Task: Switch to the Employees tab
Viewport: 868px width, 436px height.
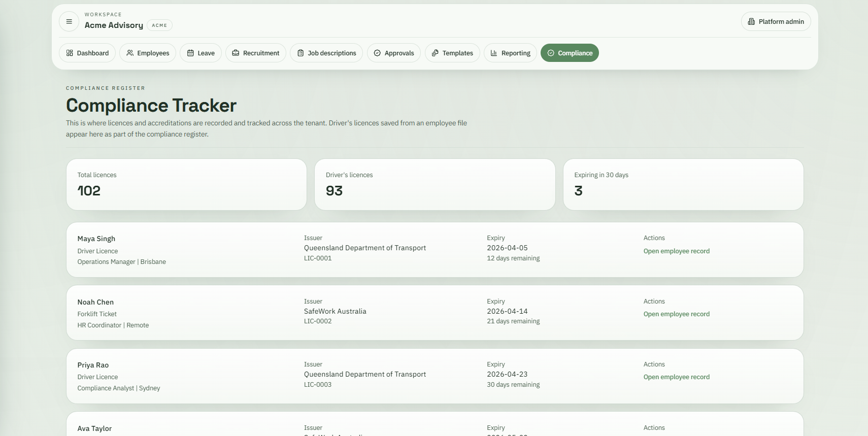Action: point(148,53)
